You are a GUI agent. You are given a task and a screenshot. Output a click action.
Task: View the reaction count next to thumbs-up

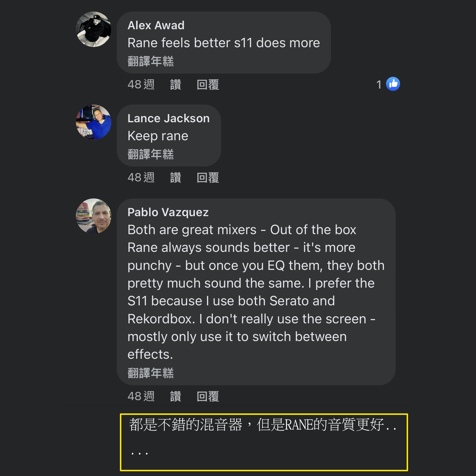(x=379, y=85)
